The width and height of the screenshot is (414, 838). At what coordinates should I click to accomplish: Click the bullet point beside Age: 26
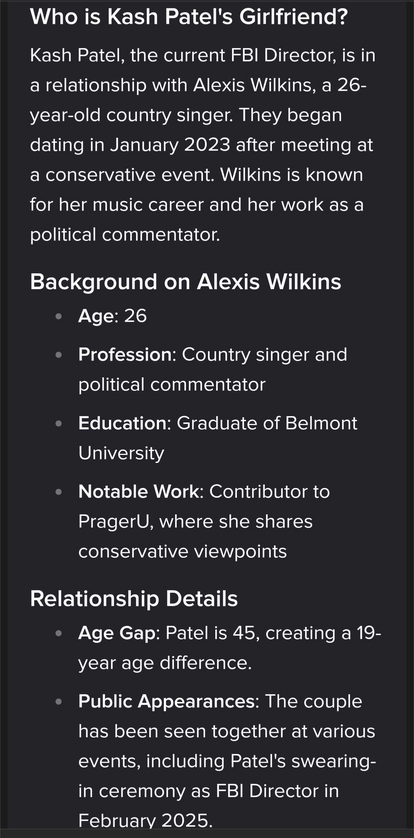tap(59, 316)
